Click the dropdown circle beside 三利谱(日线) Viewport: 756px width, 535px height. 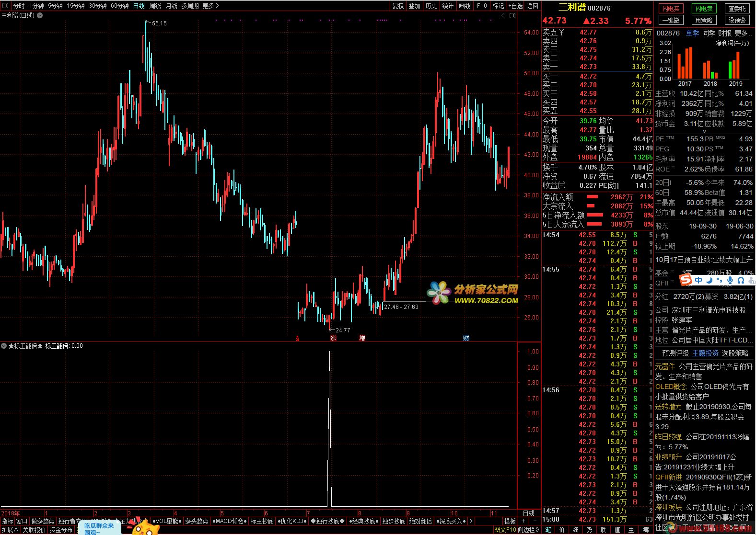tap(40, 15)
